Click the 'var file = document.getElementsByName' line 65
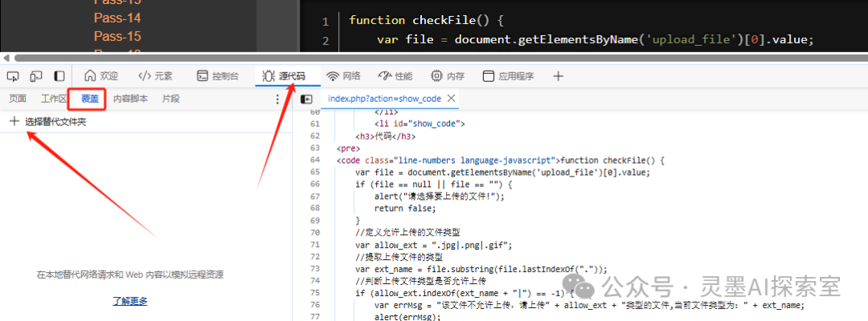 pyautogui.click(x=502, y=172)
